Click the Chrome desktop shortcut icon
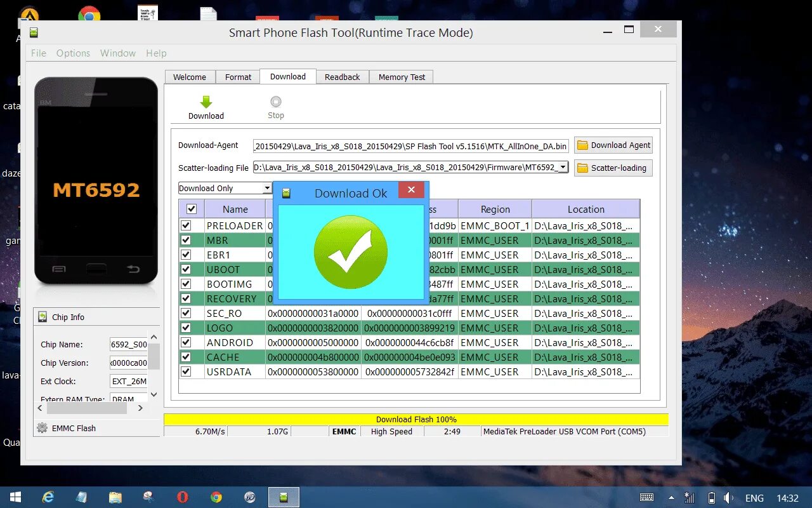The width and height of the screenshot is (812, 508). (89, 14)
